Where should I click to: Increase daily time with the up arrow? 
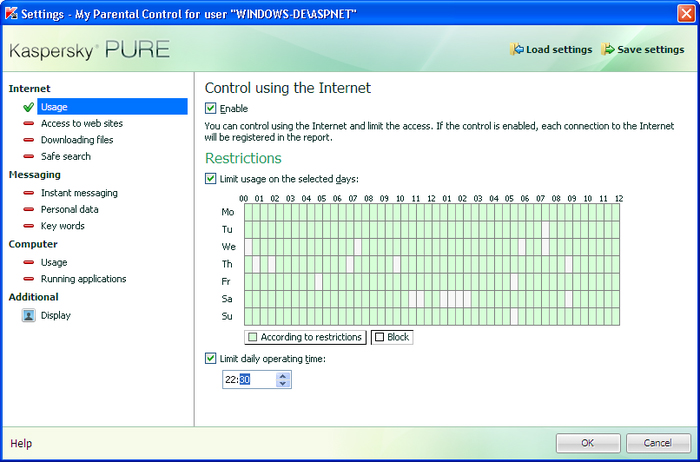coord(283,375)
